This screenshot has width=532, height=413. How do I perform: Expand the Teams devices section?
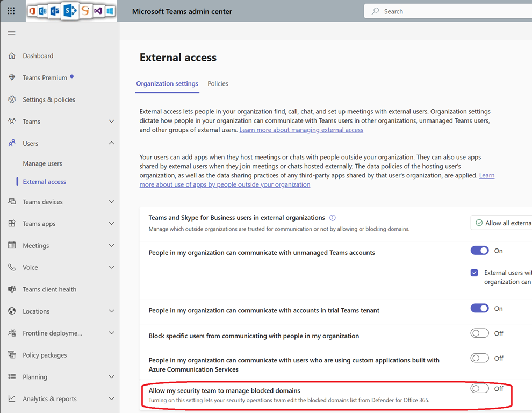pyautogui.click(x=111, y=202)
